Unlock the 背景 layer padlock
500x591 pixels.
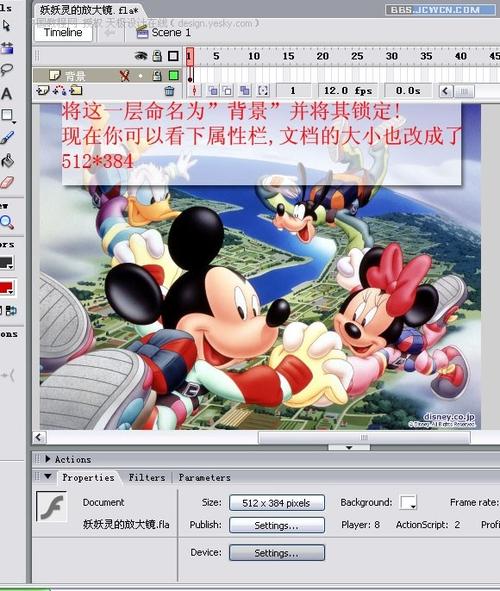157,76
